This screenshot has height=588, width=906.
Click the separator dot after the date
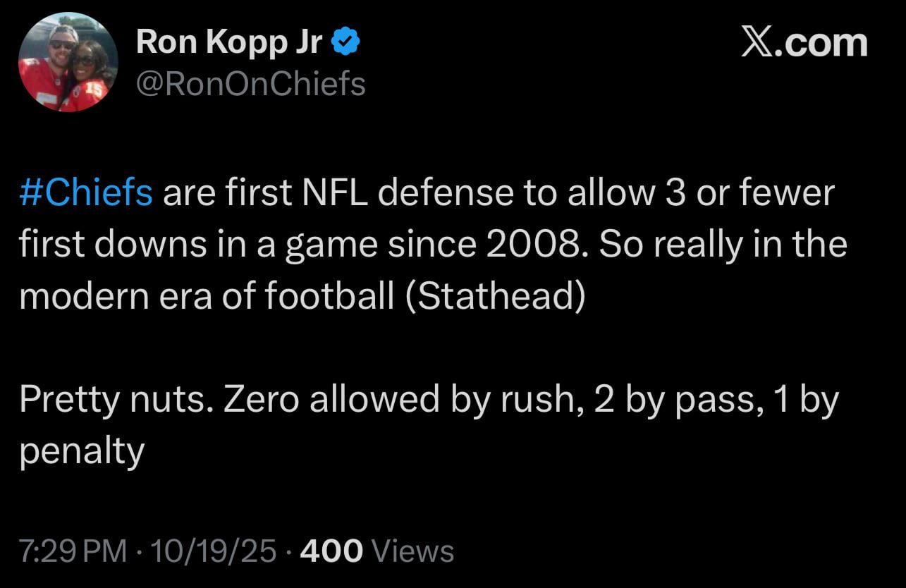coord(289,551)
